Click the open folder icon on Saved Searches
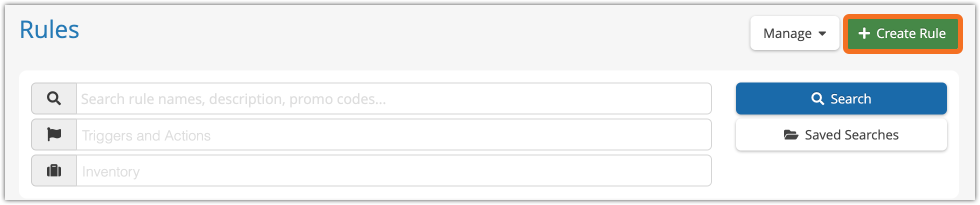The height and width of the screenshot is (205, 980). pyautogui.click(x=791, y=135)
